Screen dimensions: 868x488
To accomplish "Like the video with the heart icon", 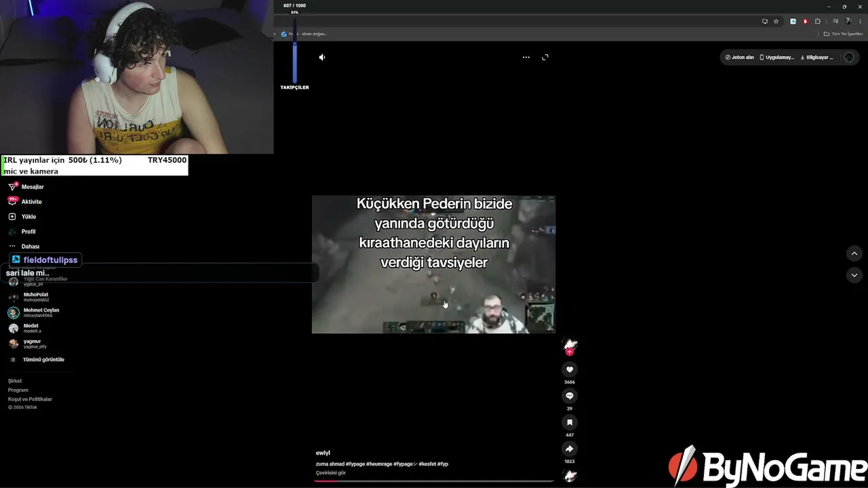I will [570, 369].
